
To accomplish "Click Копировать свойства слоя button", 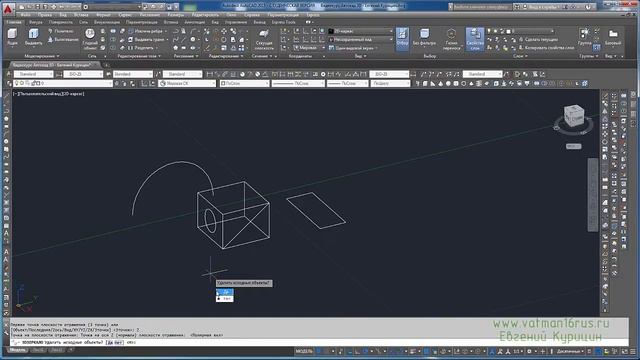I will (x=546, y=48).
